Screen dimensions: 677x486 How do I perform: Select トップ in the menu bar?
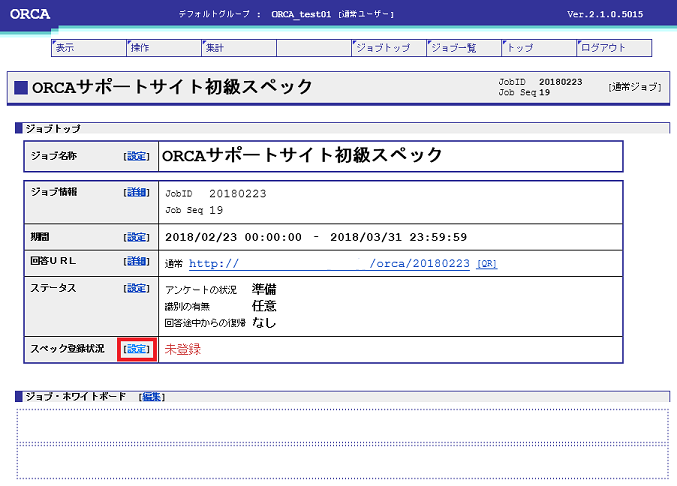pyautogui.click(x=539, y=48)
